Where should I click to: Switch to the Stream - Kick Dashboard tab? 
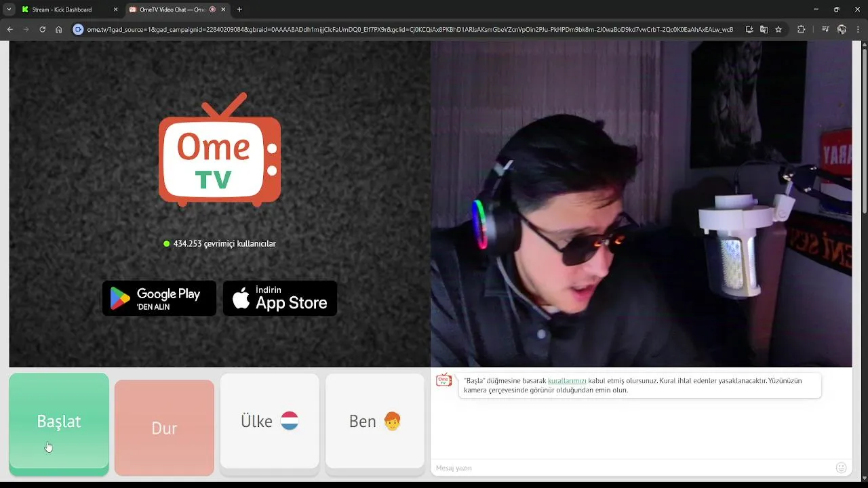(x=68, y=9)
